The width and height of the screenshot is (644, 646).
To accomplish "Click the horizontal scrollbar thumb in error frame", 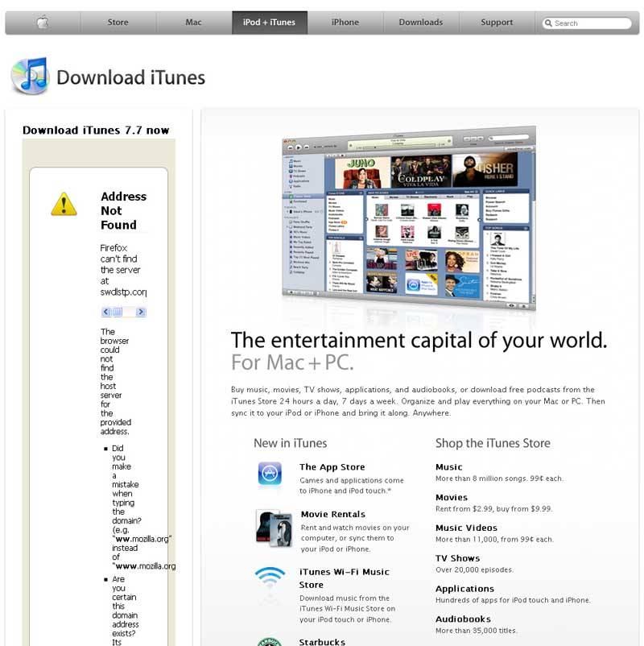I will click(117, 312).
